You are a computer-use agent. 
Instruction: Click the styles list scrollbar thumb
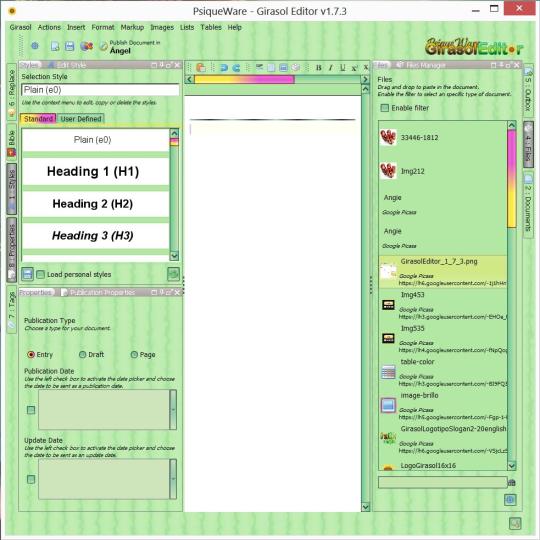[x=174, y=142]
